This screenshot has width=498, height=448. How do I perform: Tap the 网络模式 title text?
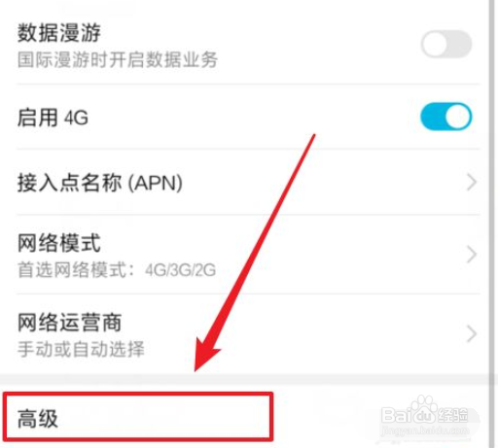[x=58, y=243]
